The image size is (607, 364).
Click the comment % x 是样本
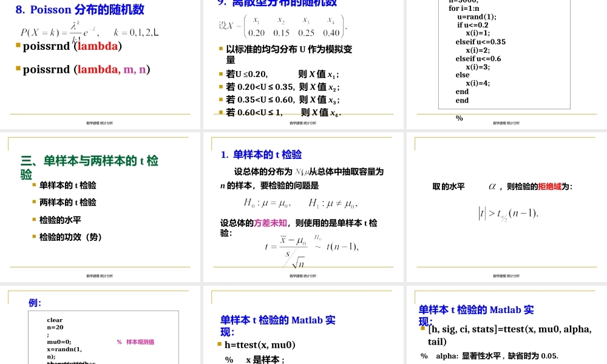pyautogui.click(x=255, y=360)
